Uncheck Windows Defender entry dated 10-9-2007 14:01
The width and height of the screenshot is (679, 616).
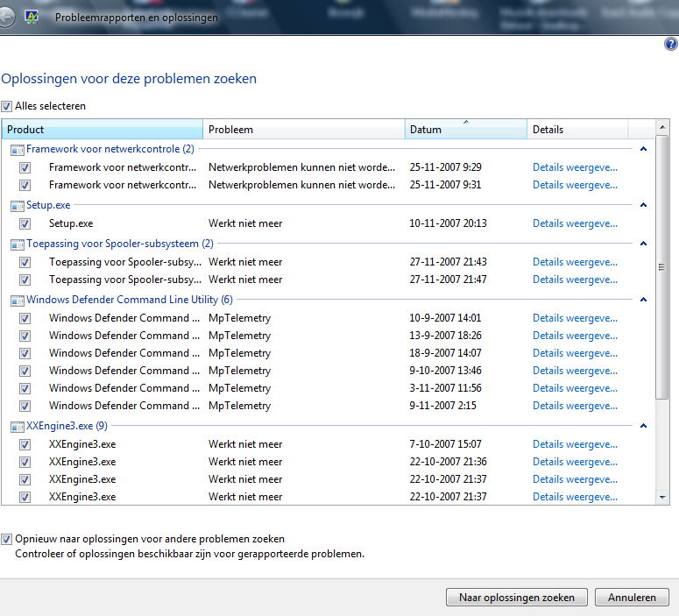coord(25,318)
